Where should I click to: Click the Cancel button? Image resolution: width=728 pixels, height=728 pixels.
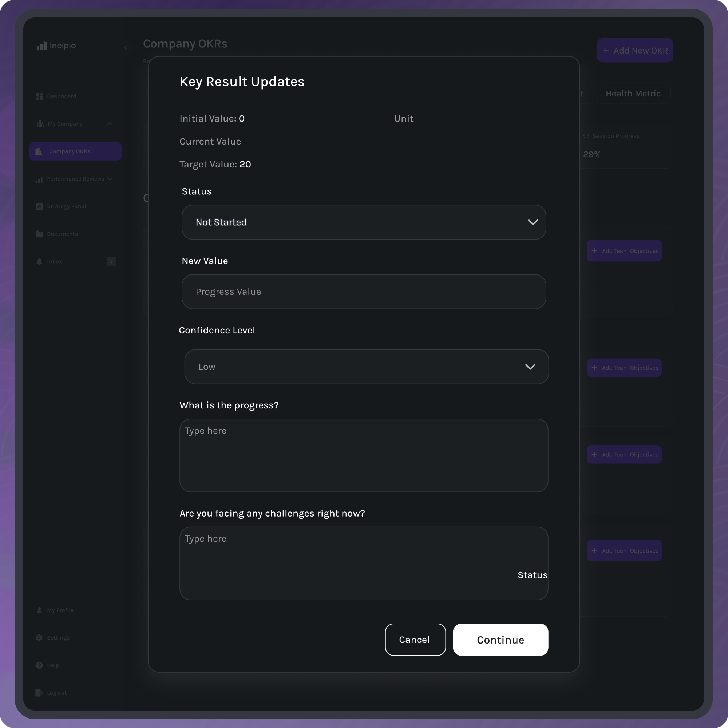point(415,640)
